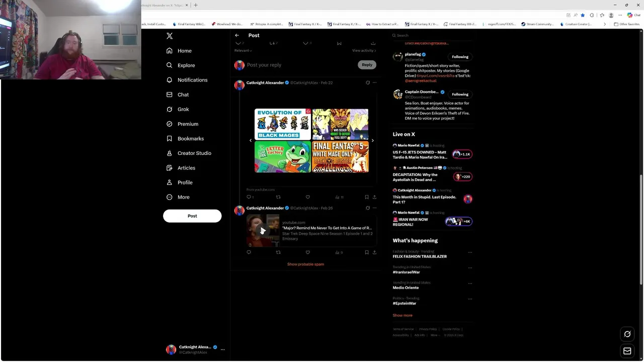
Task: Open the Explore page
Action: (180, 65)
